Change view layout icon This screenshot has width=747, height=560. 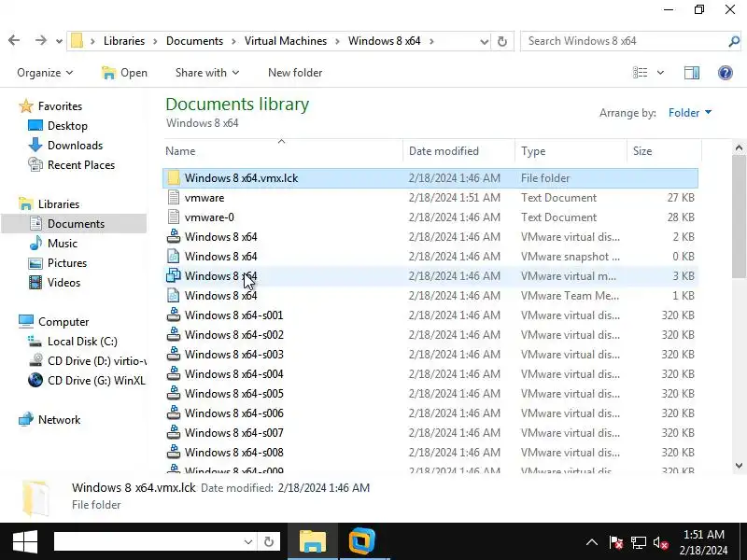[x=640, y=73]
